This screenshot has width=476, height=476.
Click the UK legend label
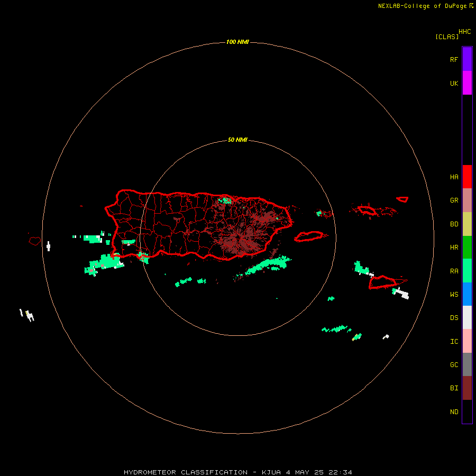pos(454,83)
